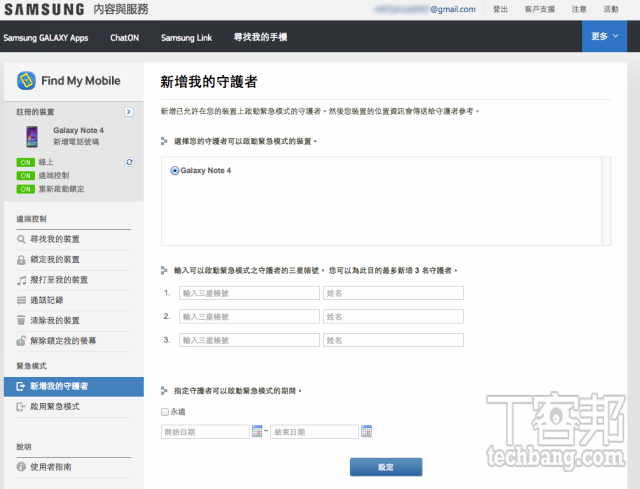Click the 線上 ON status badge
Image resolution: width=640 pixels, height=489 pixels.
click(25, 162)
